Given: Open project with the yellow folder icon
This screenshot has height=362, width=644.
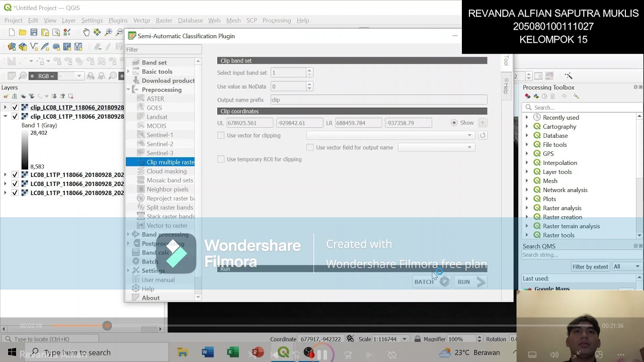Looking at the screenshot, I should click(23, 32).
